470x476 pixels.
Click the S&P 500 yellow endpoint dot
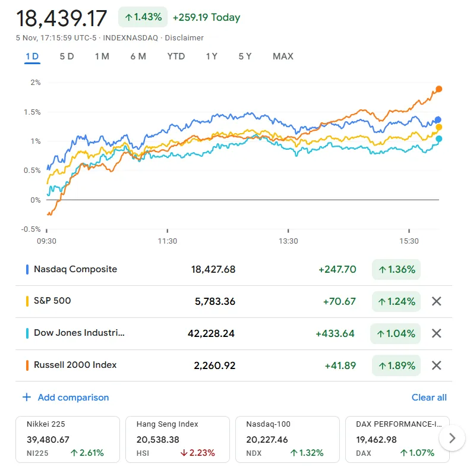(439, 127)
